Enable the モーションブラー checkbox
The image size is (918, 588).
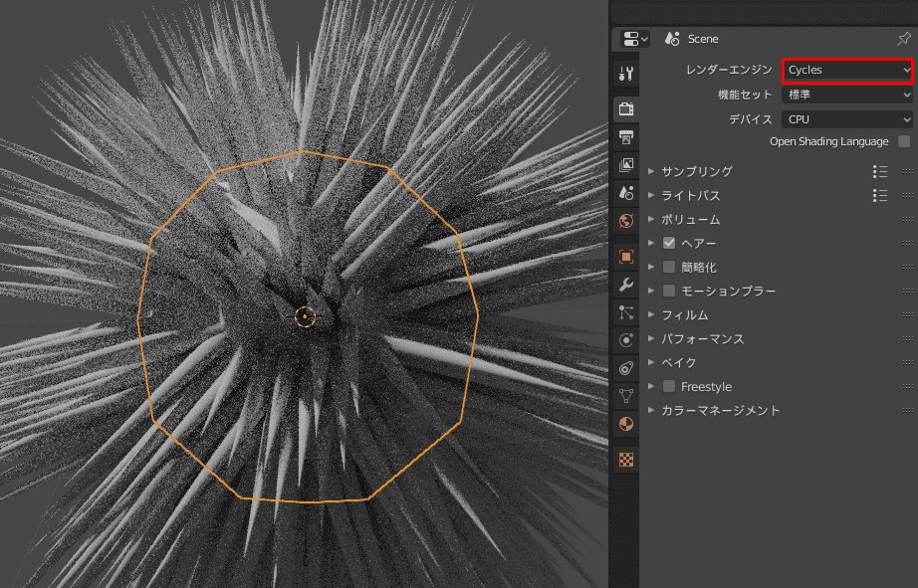pos(669,291)
